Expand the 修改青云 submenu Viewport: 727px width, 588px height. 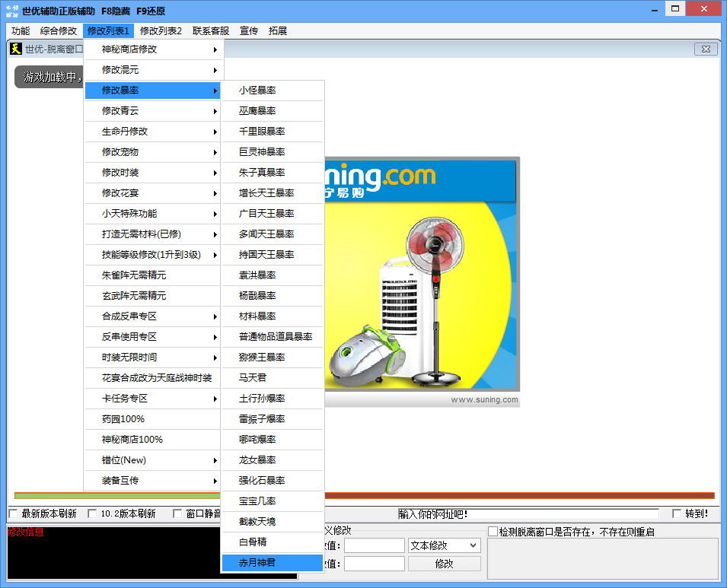click(x=152, y=111)
